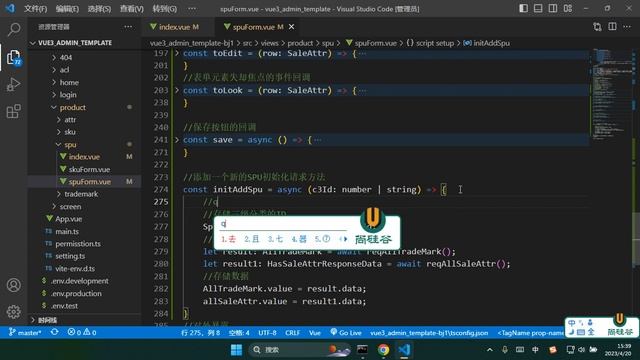Select IME candidate 1 去

tap(229, 239)
